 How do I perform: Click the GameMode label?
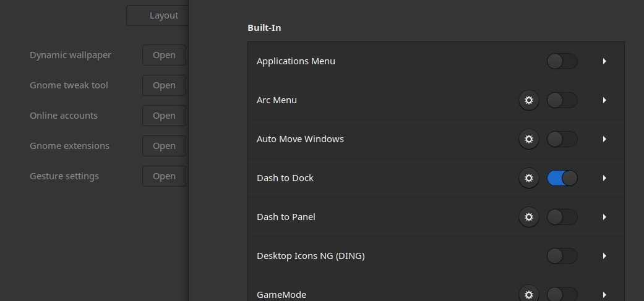[281, 295]
